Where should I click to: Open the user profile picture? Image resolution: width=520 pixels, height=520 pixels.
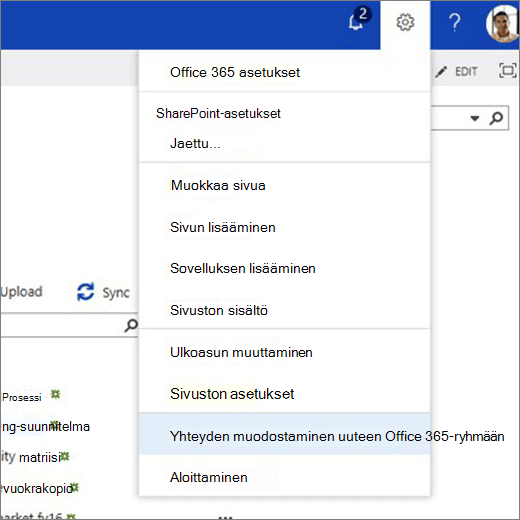tap(503, 24)
